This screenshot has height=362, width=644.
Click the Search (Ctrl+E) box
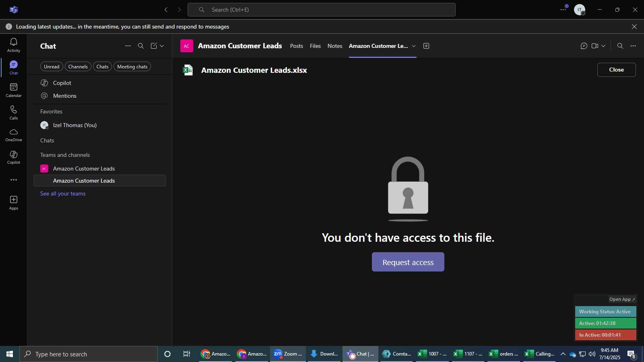(322, 10)
